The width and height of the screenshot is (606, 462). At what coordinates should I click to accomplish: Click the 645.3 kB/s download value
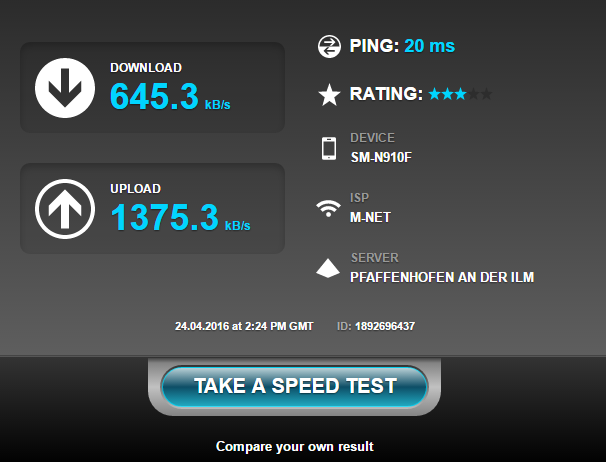[170, 96]
